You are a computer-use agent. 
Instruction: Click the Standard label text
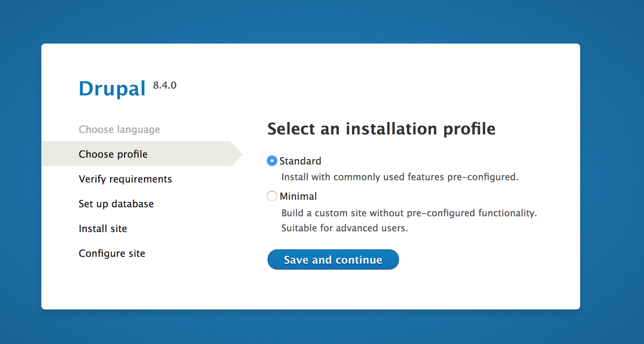point(300,161)
